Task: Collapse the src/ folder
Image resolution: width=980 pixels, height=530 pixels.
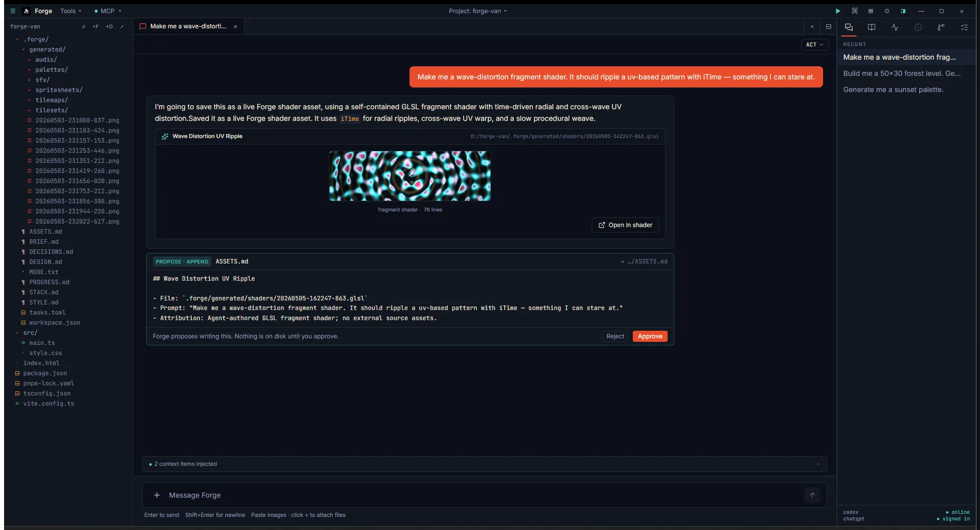Action: point(30,333)
